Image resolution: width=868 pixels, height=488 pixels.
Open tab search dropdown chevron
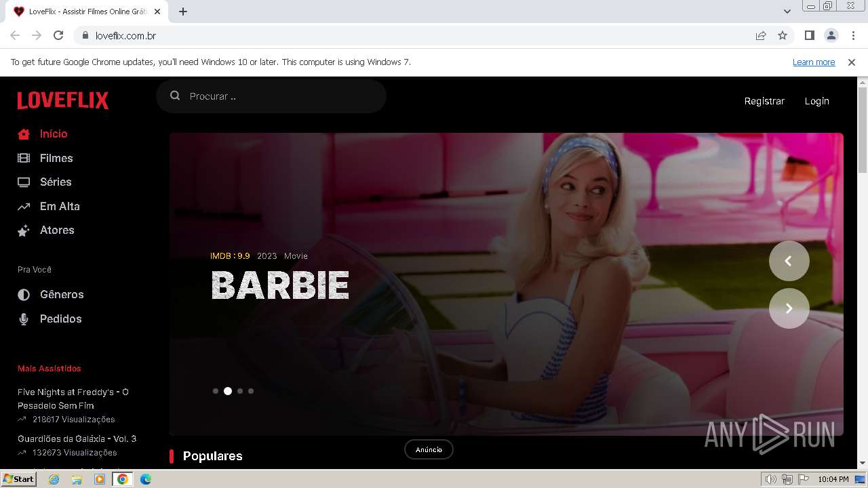[x=787, y=12]
